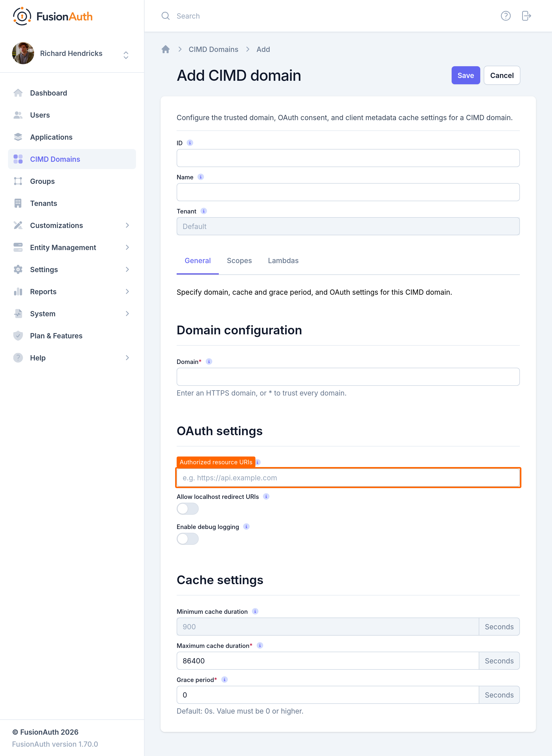Click the Grace period input field

[x=327, y=695]
